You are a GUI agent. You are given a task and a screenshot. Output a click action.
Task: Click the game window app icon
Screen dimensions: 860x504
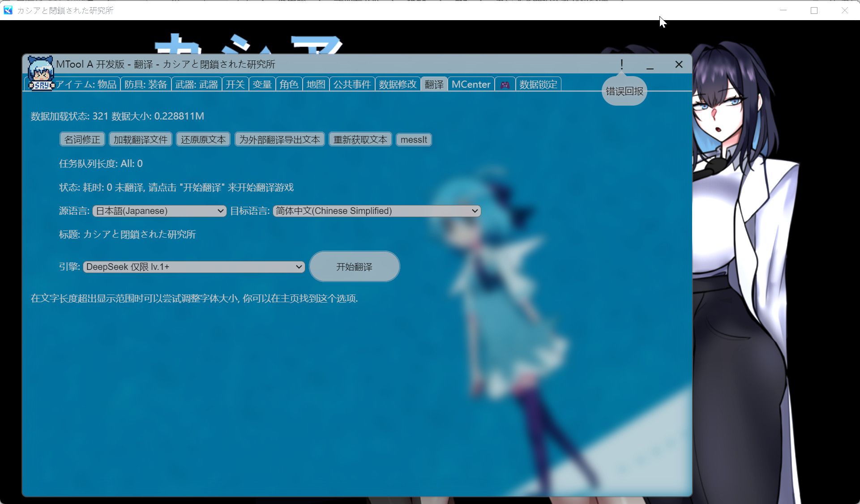point(8,10)
